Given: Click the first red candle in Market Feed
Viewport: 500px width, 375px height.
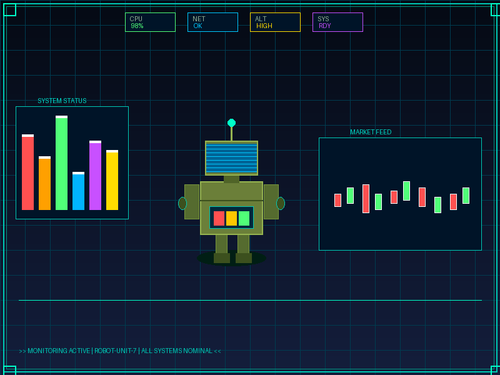Looking at the screenshot, I should pos(338,200).
